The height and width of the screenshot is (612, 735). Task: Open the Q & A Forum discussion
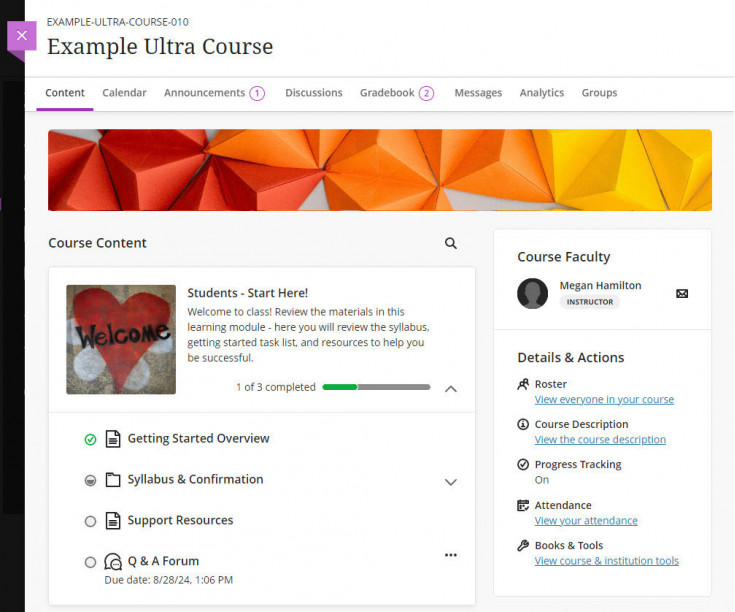(x=163, y=561)
